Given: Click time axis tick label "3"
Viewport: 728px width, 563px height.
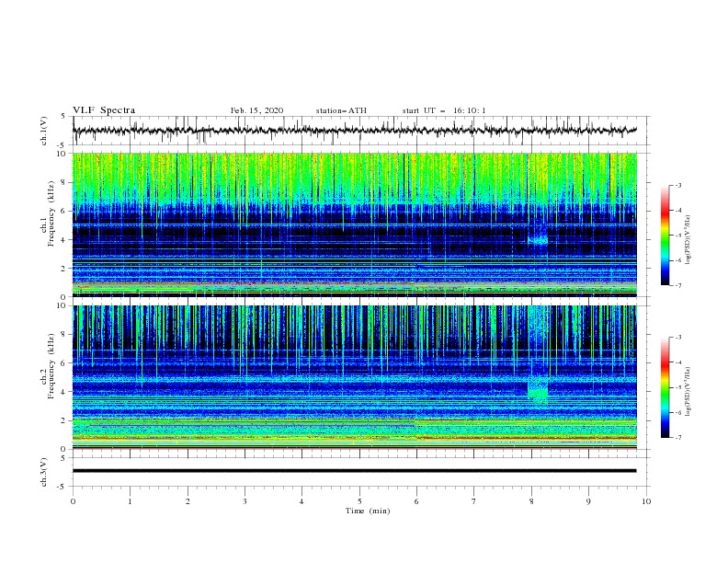Looking at the screenshot, I should pyautogui.click(x=245, y=501).
